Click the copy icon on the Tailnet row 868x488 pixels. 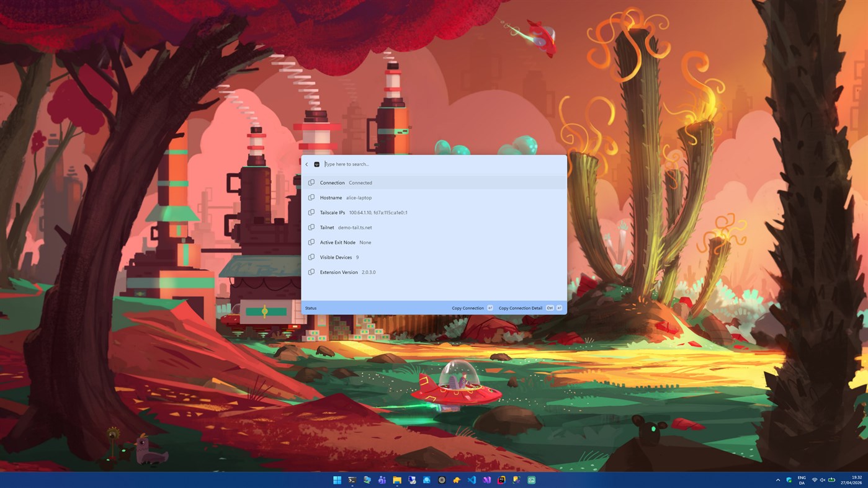(x=311, y=228)
